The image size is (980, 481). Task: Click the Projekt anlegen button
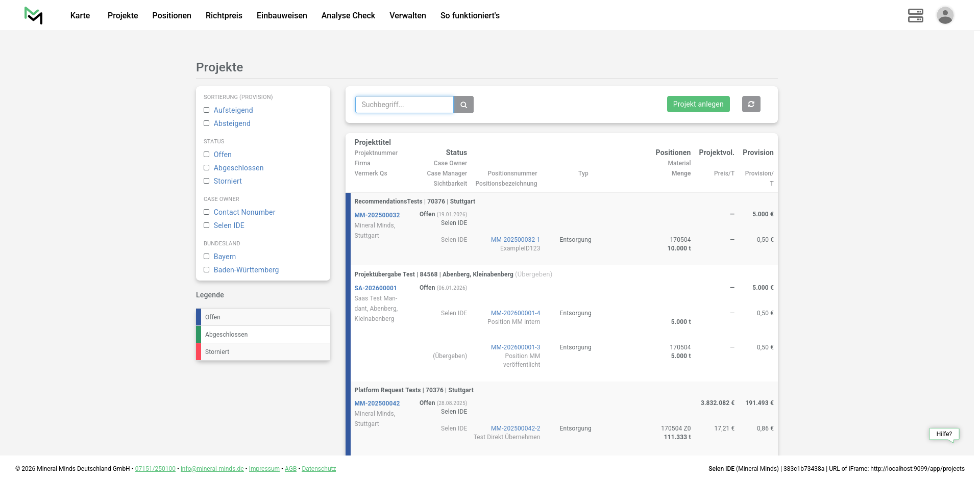pyautogui.click(x=698, y=104)
